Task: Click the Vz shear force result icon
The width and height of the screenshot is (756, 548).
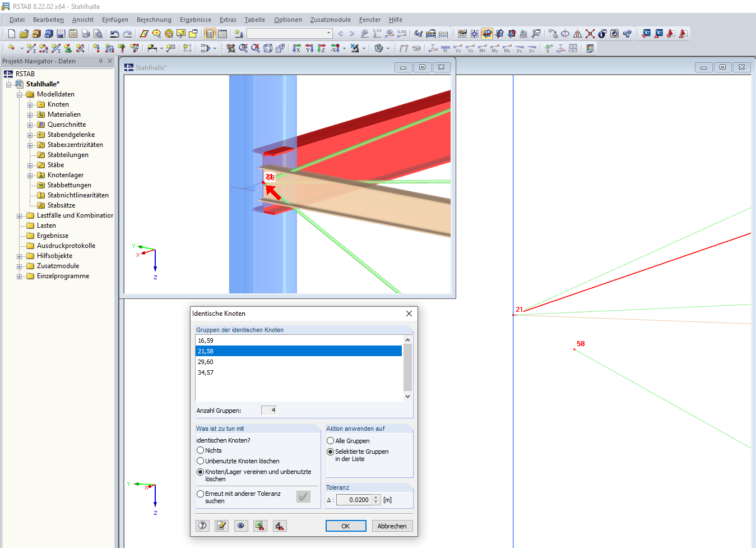Action: (470, 48)
